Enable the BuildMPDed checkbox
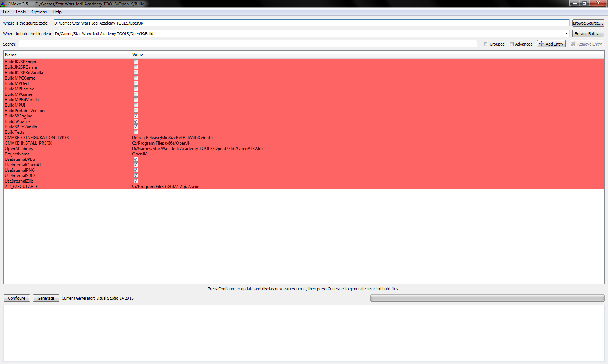Viewport: 608px width, 364px height. click(135, 83)
